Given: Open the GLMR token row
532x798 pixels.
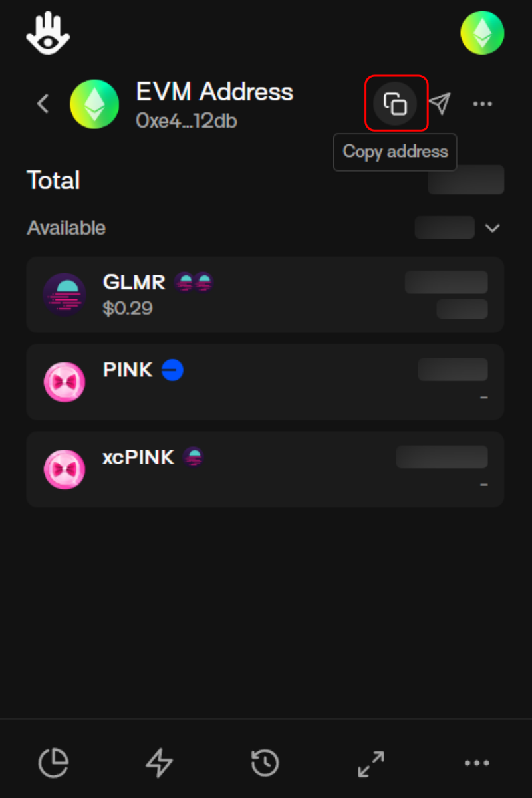Looking at the screenshot, I should pyautogui.click(x=265, y=295).
